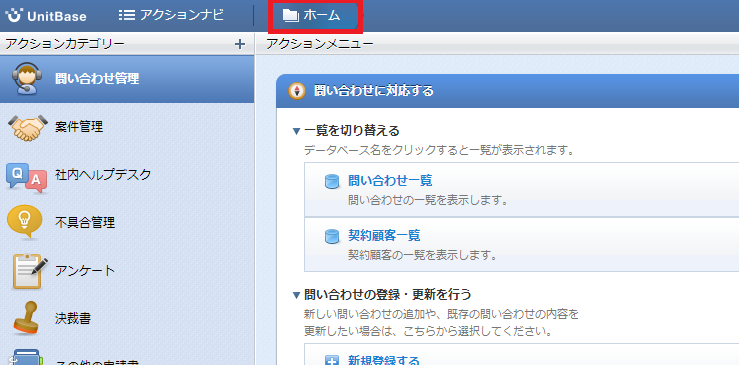Click text 問い合わせの一覧を表示します。
The height and width of the screenshot is (365, 739).
(427, 200)
